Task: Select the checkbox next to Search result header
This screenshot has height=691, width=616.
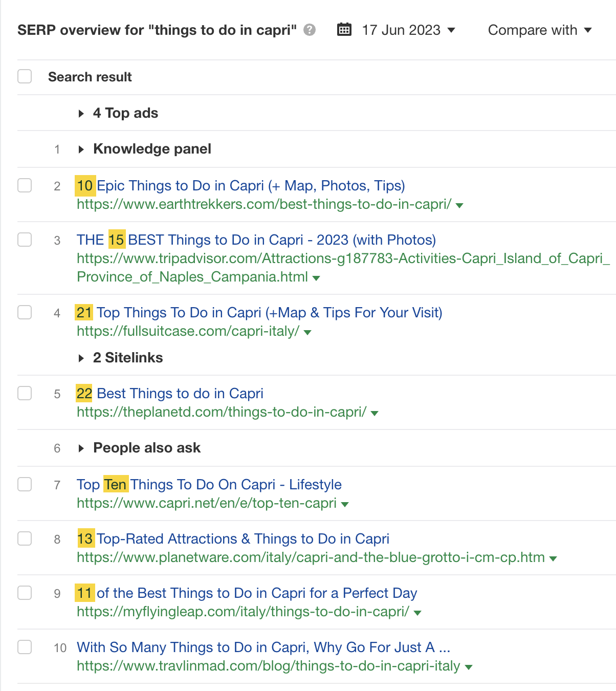Action: pos(24,76)
